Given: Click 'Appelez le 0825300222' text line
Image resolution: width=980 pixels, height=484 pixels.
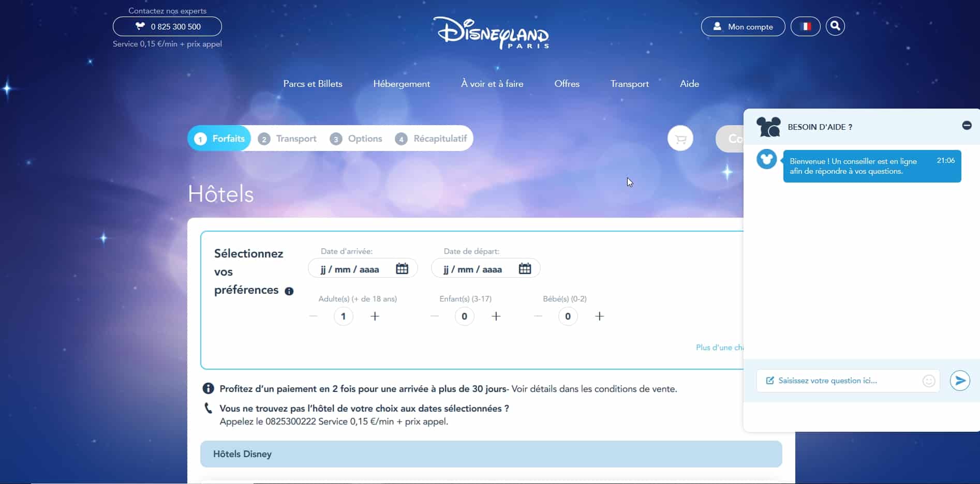Looking at the screenshot, I should coord(334,421).
